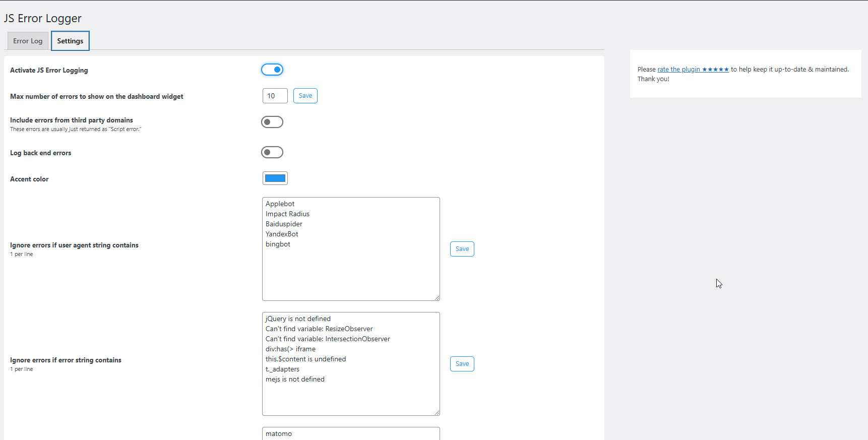Turn on Log back end errors

[x=272, y=152]
